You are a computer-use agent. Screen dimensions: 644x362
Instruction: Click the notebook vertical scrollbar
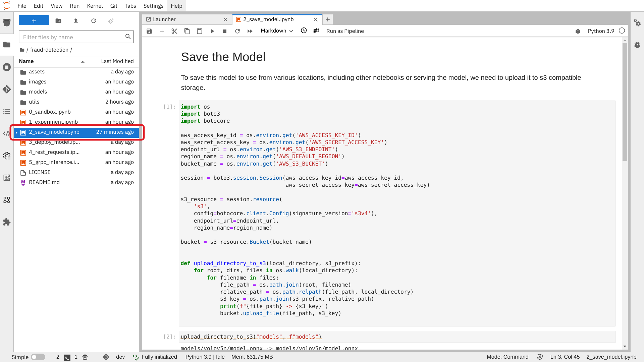pyautogui.click(x=625, y=101)
